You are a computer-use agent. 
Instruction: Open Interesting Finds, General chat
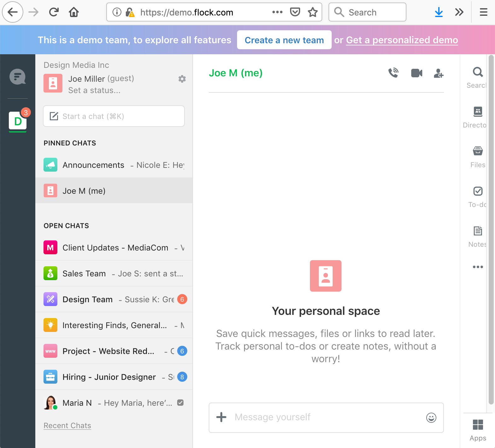(114, 325)
